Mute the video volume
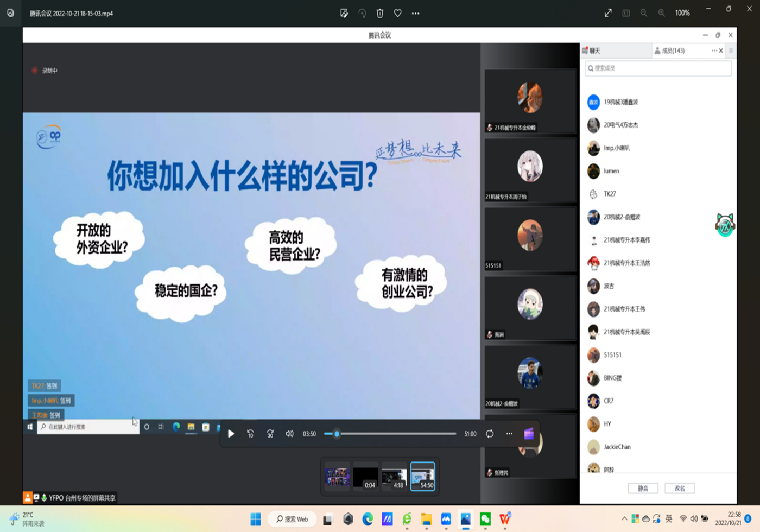Screen dimensions: 760x532 pyautogui.click(x=290, y=434)
